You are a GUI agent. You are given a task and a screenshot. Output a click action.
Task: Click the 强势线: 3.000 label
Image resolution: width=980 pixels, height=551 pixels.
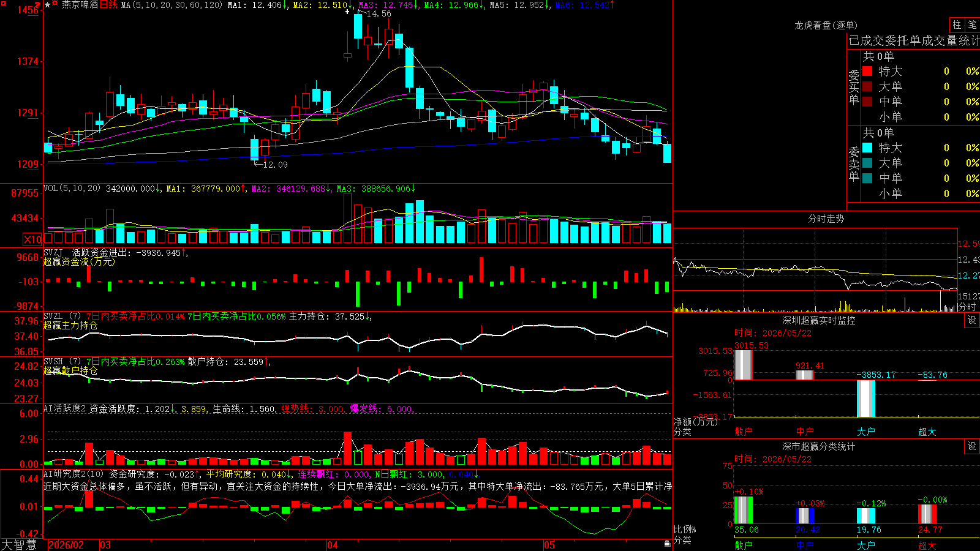[312, 408]
